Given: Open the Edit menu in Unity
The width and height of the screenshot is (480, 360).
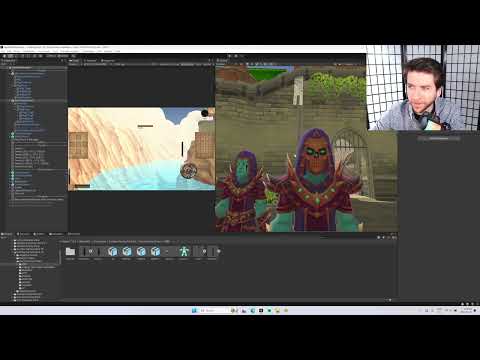Looking at the screenshot, I should (9, 51).
